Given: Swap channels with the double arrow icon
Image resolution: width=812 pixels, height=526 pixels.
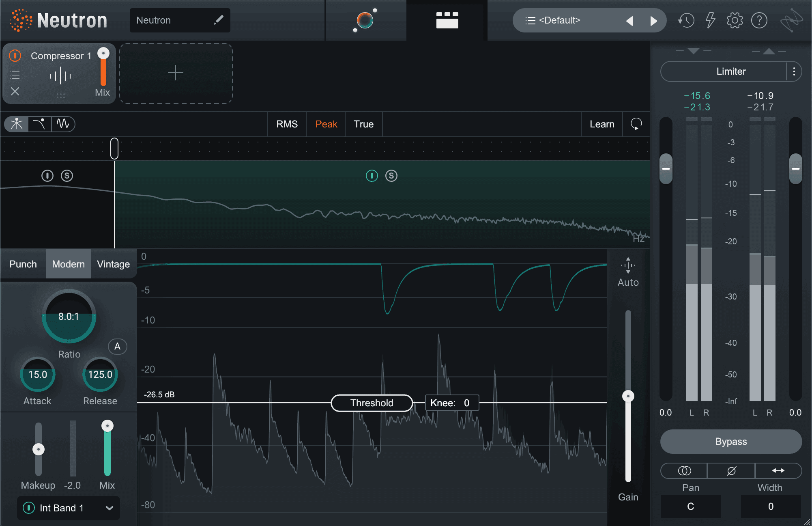Looking at the screenshot, I should [778, 471].
